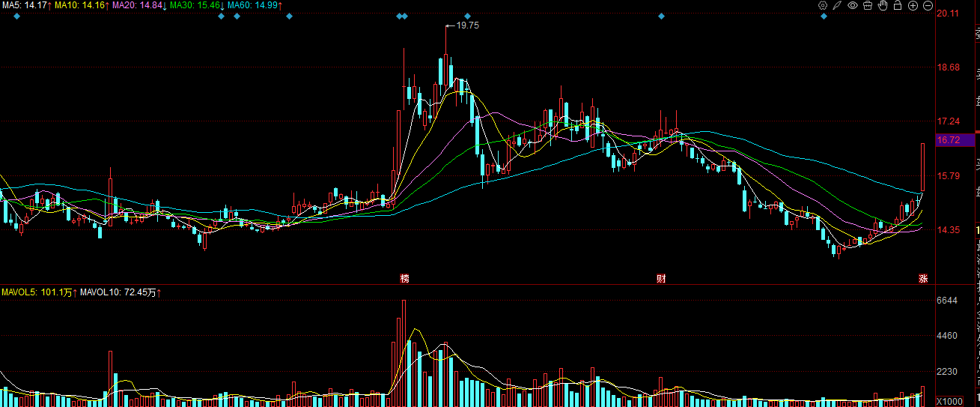Click the 14.35 price axis label
This screenshot has height=407, width=980.
[x=949, y=230]
